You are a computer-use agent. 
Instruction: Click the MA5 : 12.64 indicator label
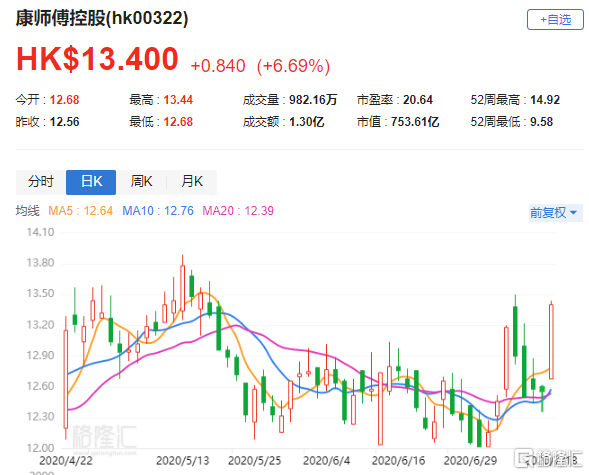coord(80,211)
